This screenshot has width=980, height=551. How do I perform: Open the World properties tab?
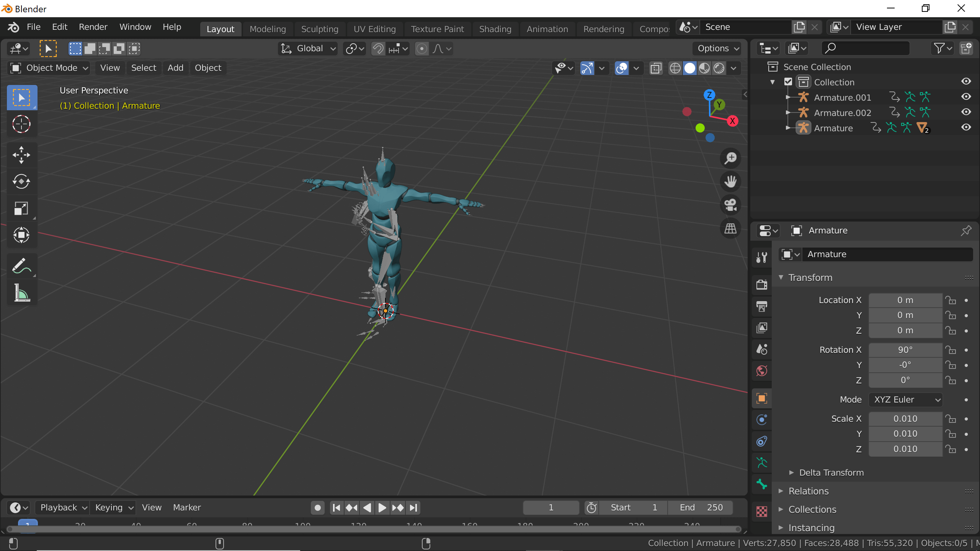coord(762,370)
